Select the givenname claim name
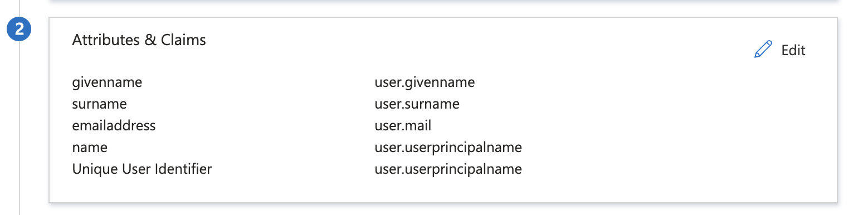Screen dimensions: 868x215 click(107, 82)
